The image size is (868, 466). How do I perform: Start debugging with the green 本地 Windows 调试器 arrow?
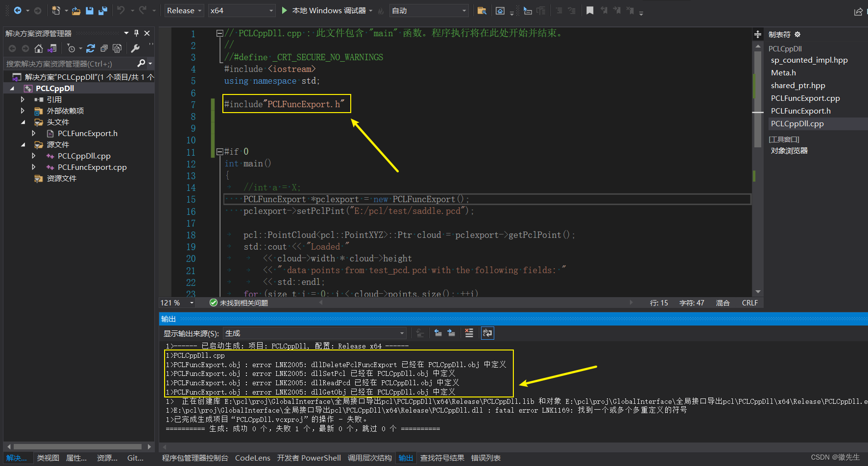[285, 10]
